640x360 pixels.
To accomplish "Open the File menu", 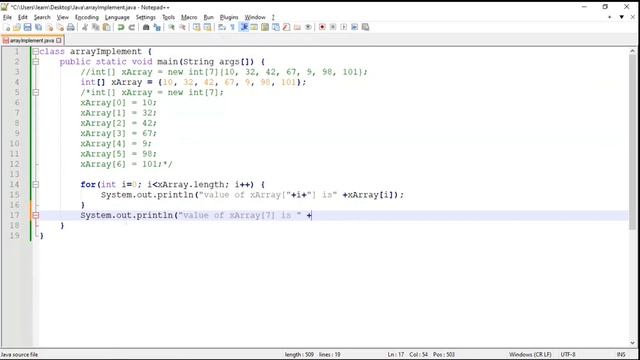I will 7,17.
